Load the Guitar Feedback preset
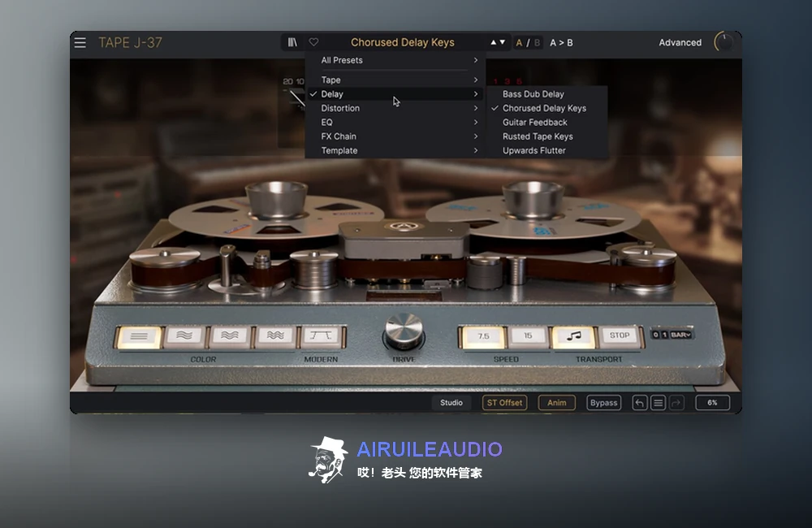The width and height of the screenshot is (812, 528). click(548, 123)
